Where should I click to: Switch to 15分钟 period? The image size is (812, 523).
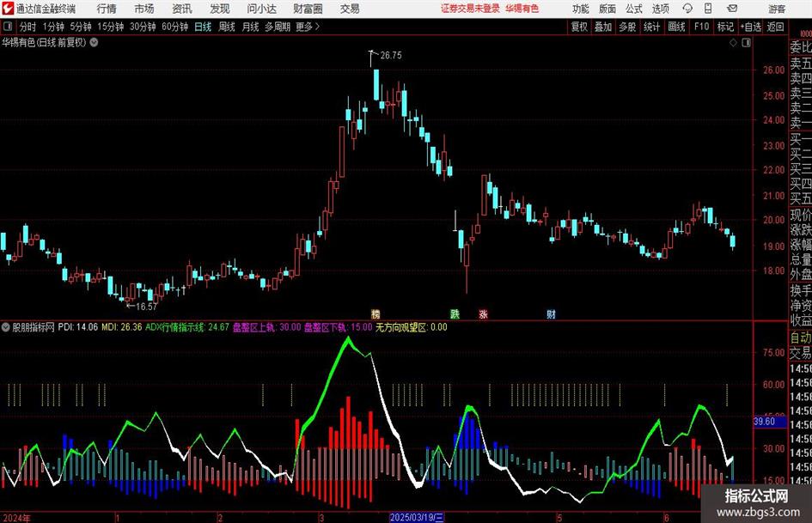(x=111, y=27)
